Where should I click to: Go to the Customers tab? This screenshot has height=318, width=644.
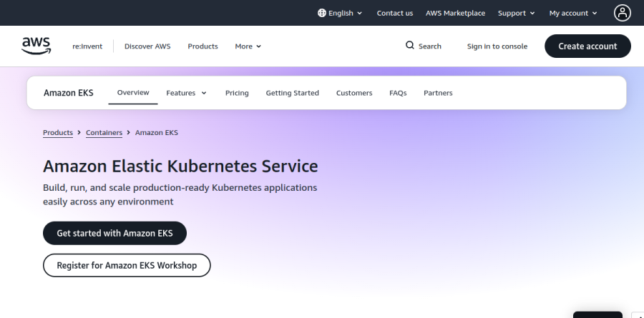(x=354, y=93)
